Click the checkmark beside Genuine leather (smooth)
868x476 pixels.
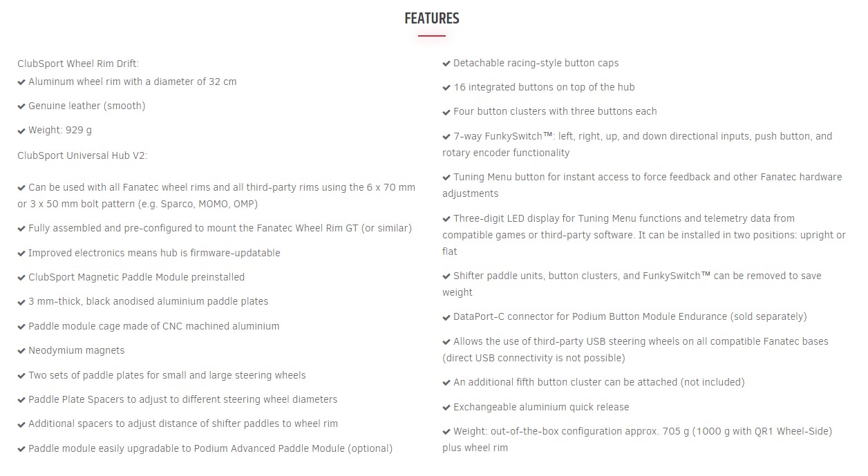pos(21,106)
